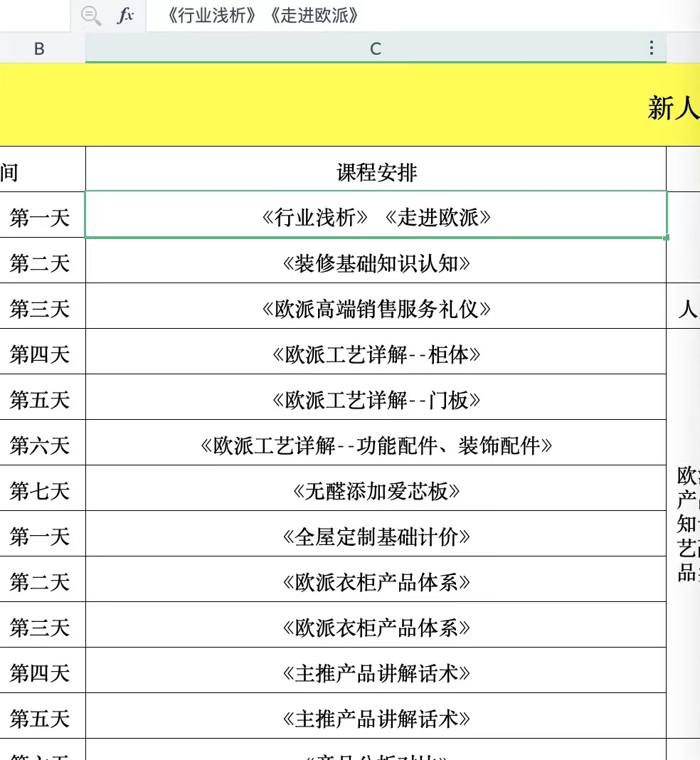Open column C three-dot options menu
This screenshot has width=700, height=760.
pyautogui.click(x=652, y=48)
